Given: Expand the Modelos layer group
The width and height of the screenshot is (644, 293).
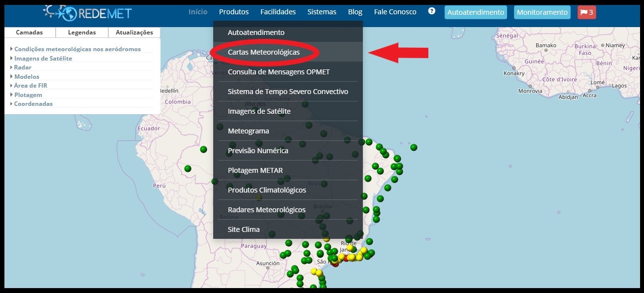Looking at the screenshot, I should click(27, 77).
